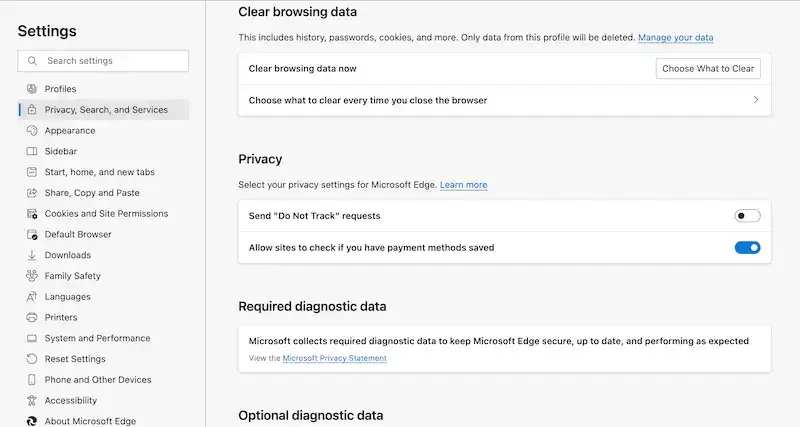This screenshot has height=427, width=800.
Task: Click the Languages icon in sidebar
Action: [32, 297]
